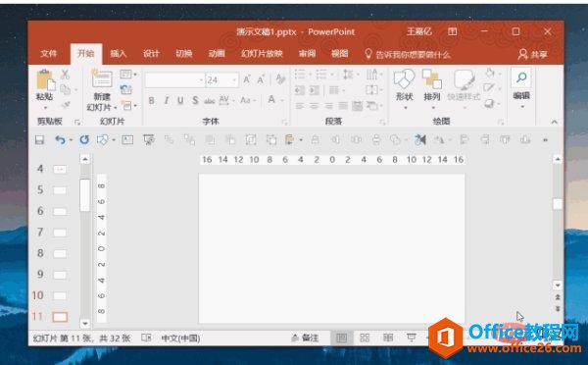The height and width of the screenshot is (365, 588).
Task: Open the File (文件) tab
Action: [49, 54]
